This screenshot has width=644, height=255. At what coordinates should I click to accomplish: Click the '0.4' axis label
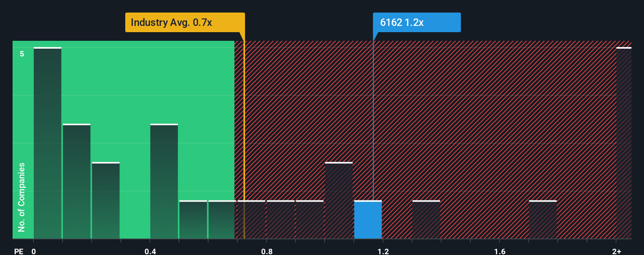coord(150,251)
